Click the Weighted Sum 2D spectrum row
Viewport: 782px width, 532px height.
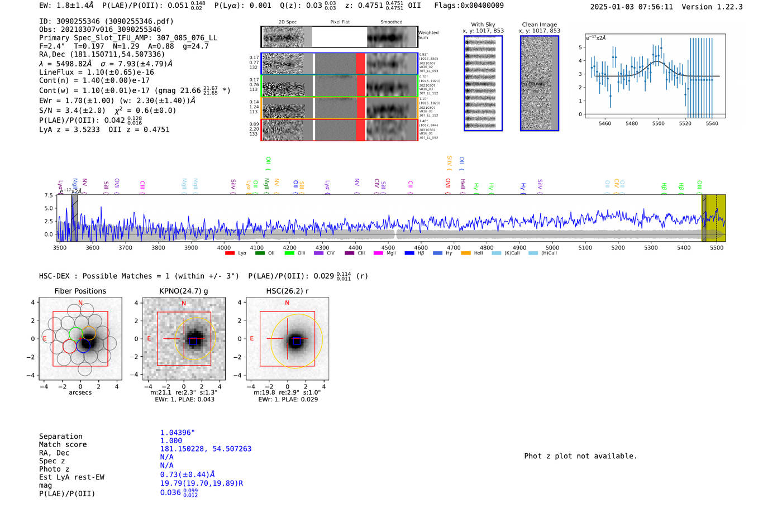pos(339,37)
